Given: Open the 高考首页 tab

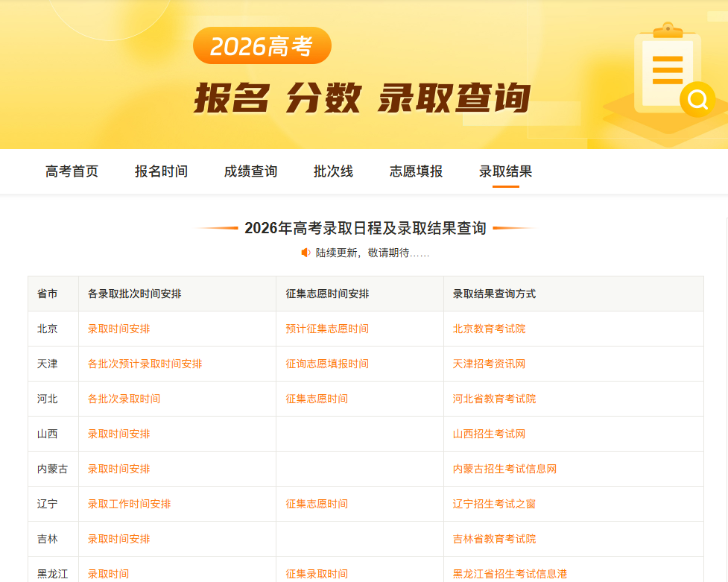Looking at the screenshot, I should pos(72,171).
